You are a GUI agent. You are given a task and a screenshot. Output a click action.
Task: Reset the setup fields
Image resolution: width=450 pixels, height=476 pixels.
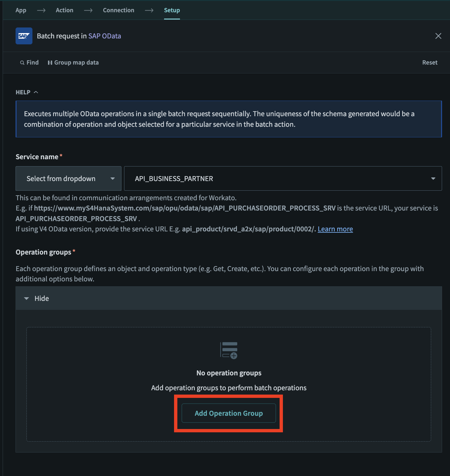tap(429, 63)
